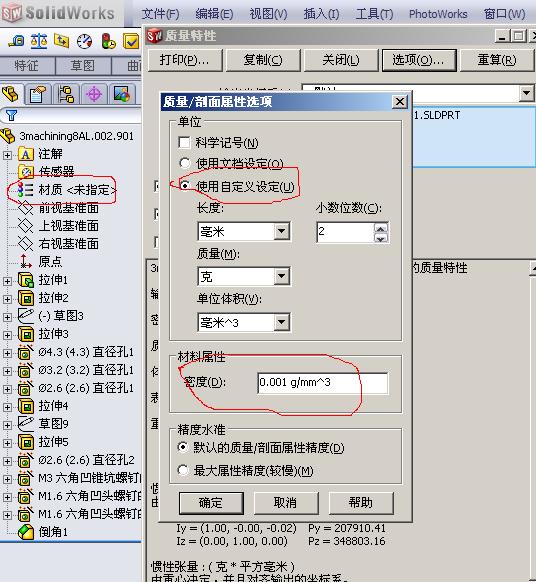Click the Section Properties toolbar icon
Viewport: 536px width, 582px height.
pyautogui.click(x=62, y=41)
